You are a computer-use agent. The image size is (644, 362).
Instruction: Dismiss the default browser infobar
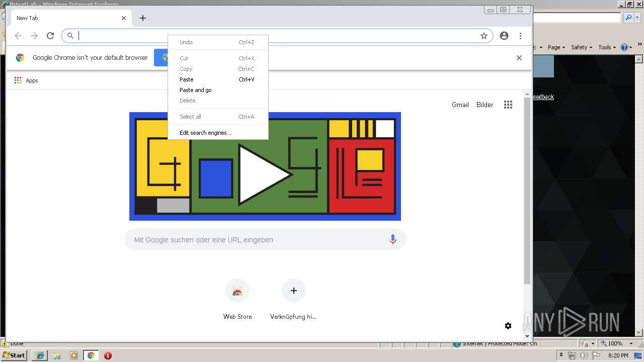tap(519, 58)
